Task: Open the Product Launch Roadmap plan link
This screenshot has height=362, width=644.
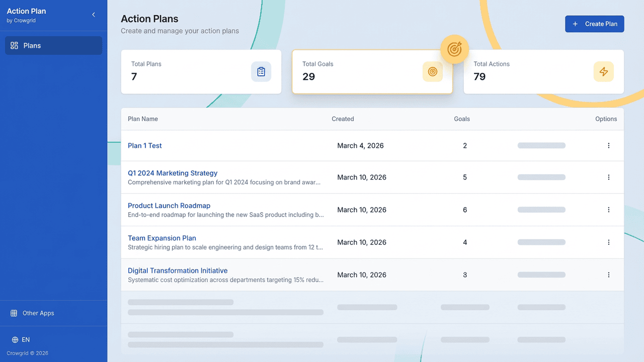Action: coord(169,206)
